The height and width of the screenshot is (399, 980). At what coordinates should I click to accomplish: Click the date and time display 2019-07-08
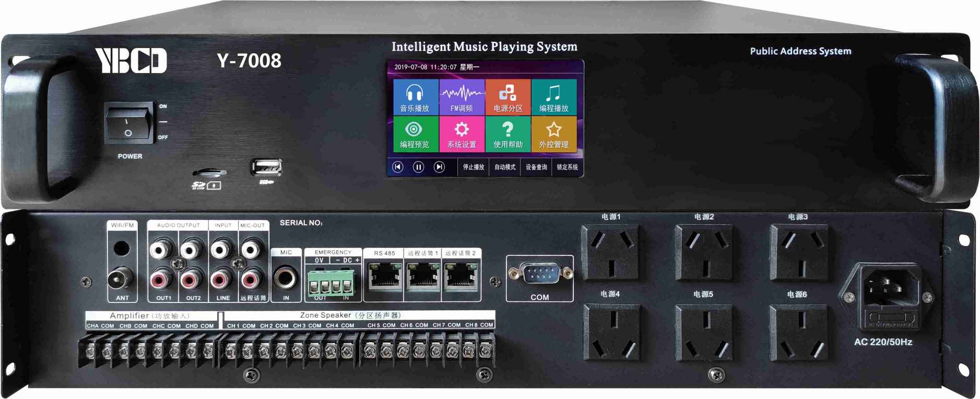436,67
